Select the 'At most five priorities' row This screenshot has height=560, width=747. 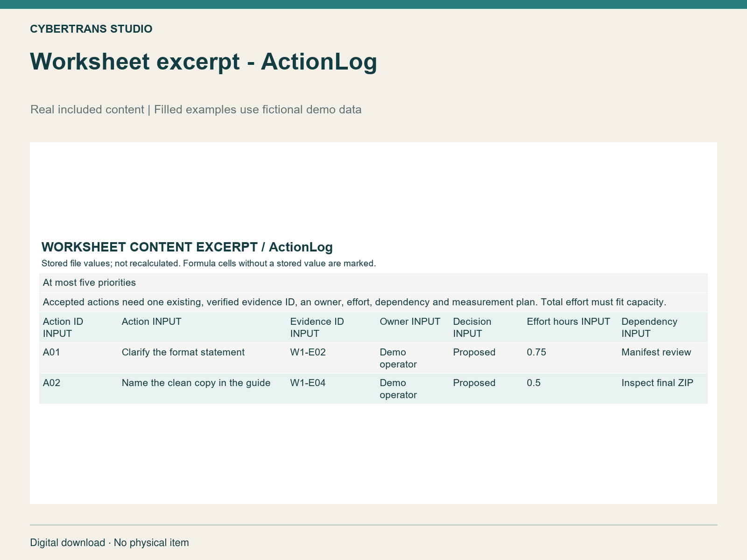coord(373,283)
